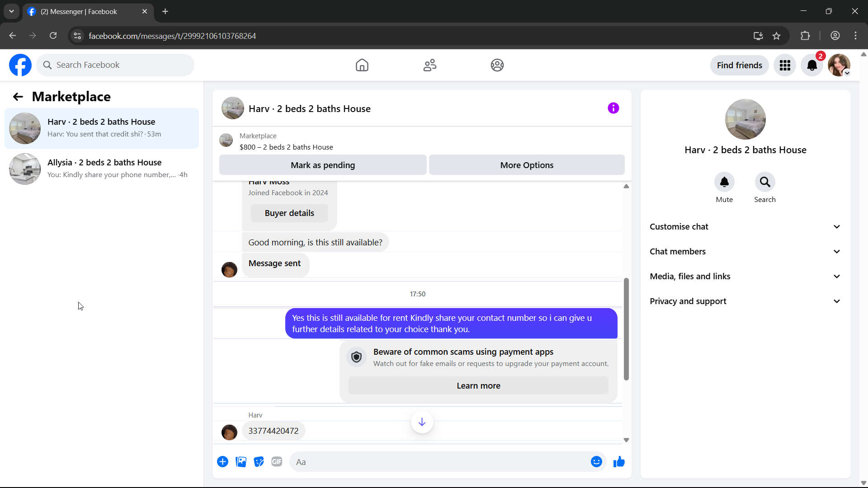Open the account profile picture menu
868x488 pixels.
tap(839, 65)
